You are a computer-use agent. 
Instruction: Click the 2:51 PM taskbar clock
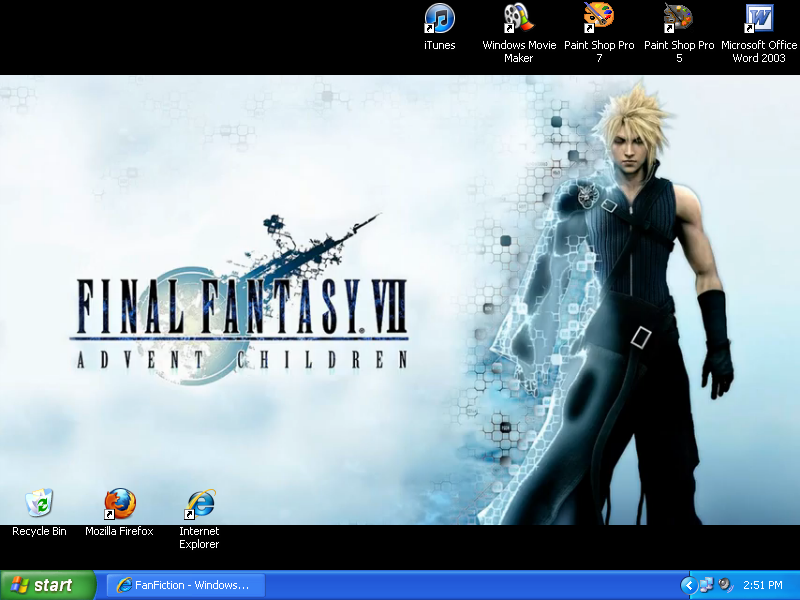tap(763, 585)
